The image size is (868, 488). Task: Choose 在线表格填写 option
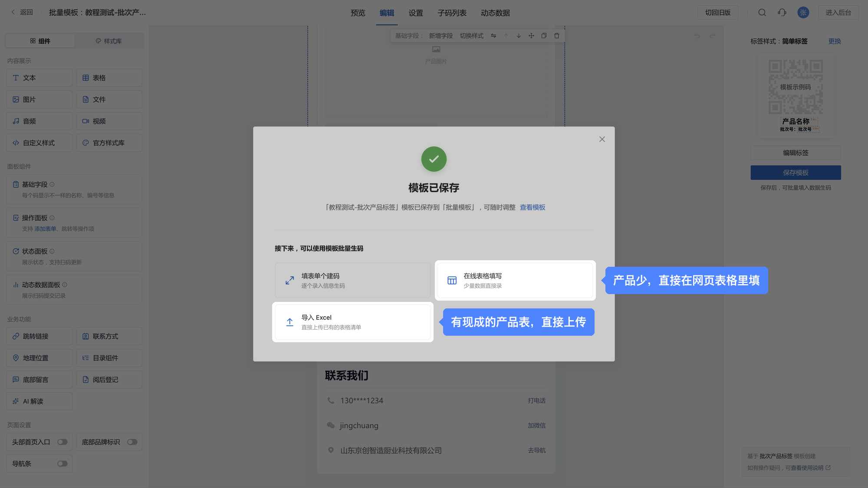click(x=515, y=280)
